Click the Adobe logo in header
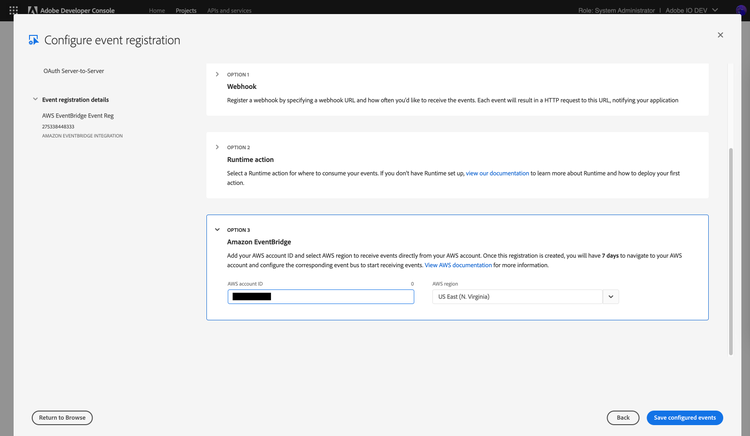Image resolution: width=750 pixels, height=436 pixels. (33, 10)
